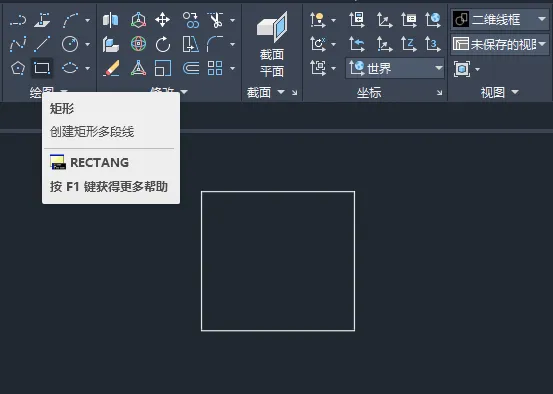Activate the 3D Align tool
This screenshot has width=553, height=394.
pyautogui.click(x=110, y=44)
